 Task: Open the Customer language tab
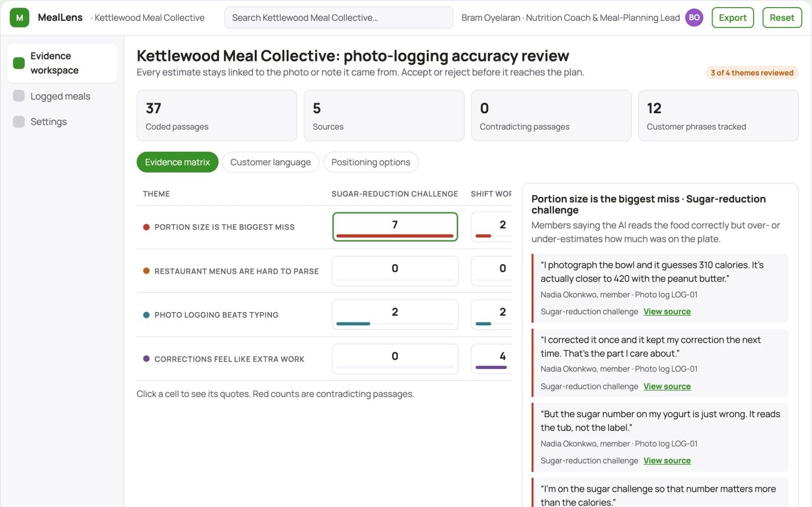[270, 162]
